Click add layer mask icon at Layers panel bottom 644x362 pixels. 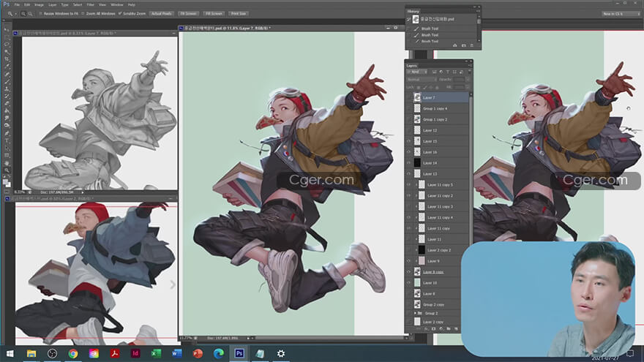[x=433, y=329]
